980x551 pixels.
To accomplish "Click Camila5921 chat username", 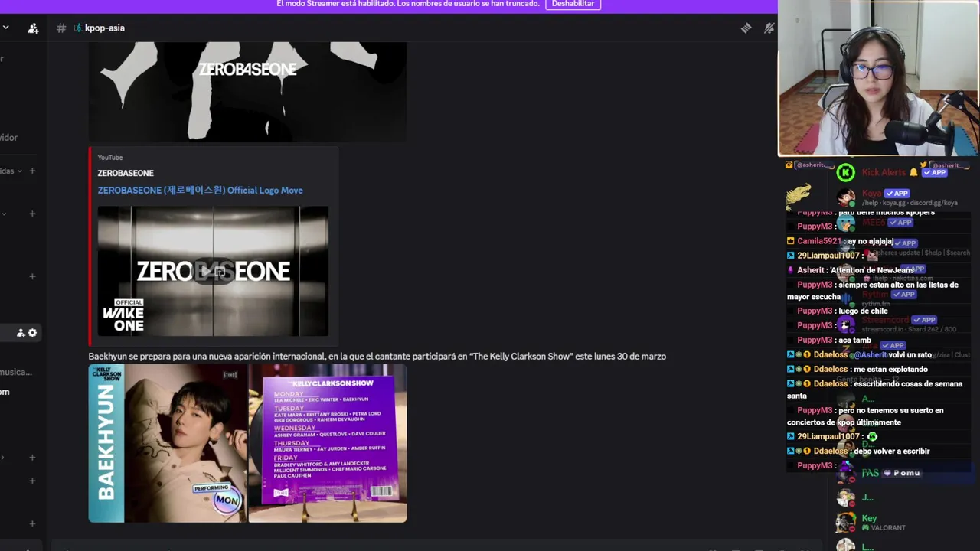I will (x=818, y=241).
